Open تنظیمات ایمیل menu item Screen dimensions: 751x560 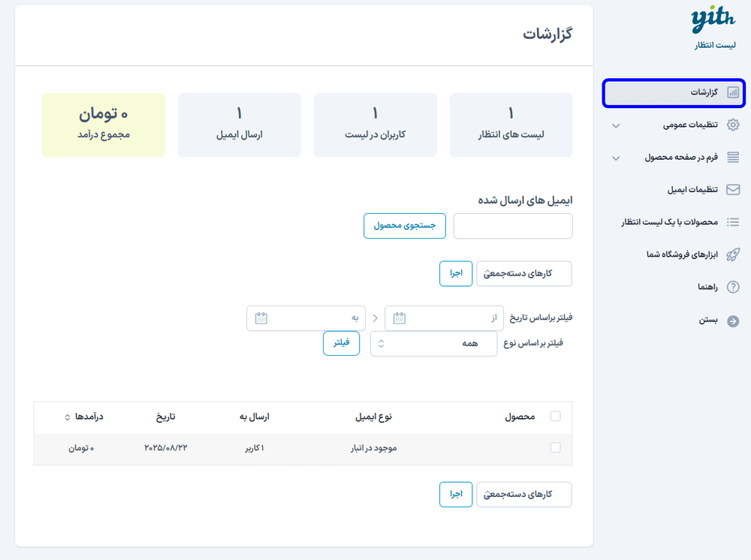(674, 189)
